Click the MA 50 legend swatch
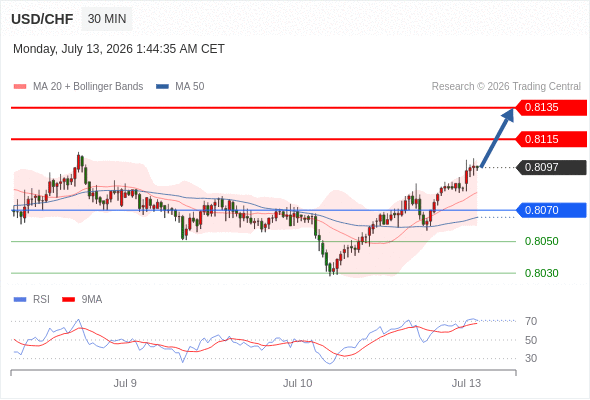This screenshot has width=590, height=400. click(x=162, y=87)
